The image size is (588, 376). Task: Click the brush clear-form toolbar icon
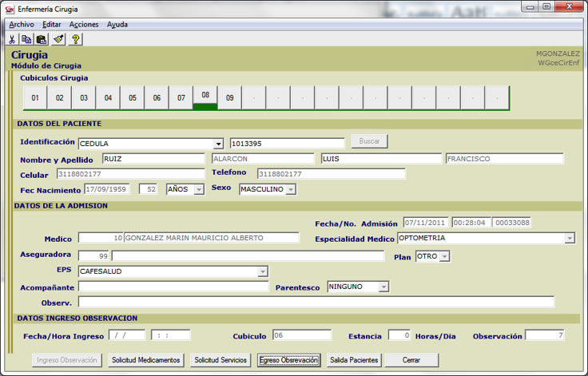[x=58, y=39]
